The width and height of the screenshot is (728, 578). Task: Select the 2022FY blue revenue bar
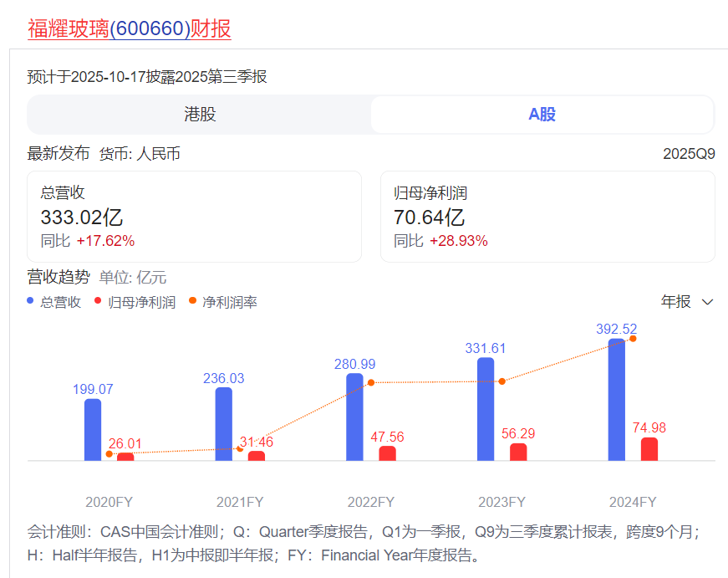click(x=354, y=417)
